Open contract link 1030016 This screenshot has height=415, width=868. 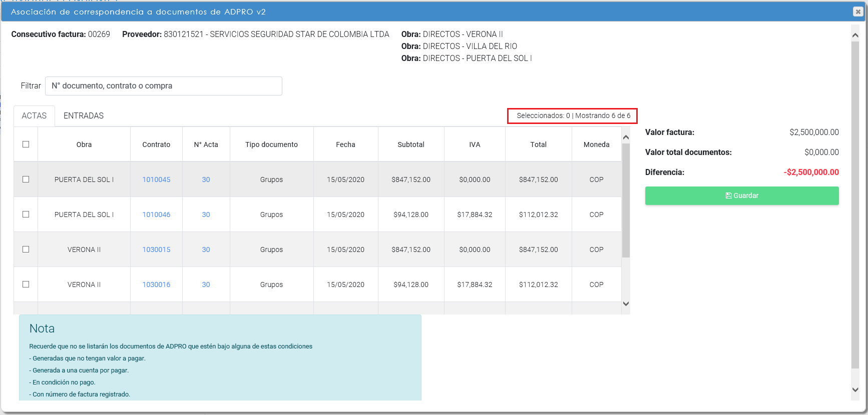coord(156,284)
